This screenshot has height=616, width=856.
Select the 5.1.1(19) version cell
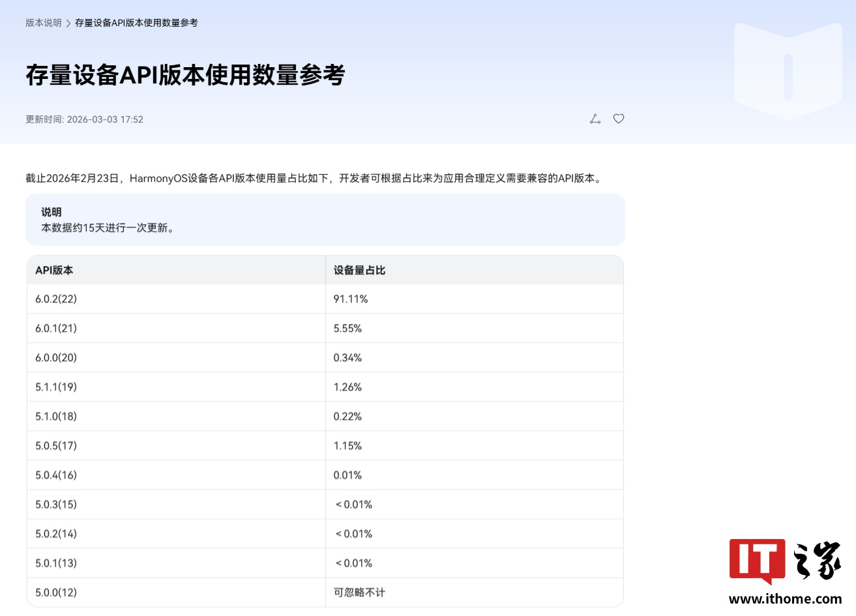click(176, 387)
